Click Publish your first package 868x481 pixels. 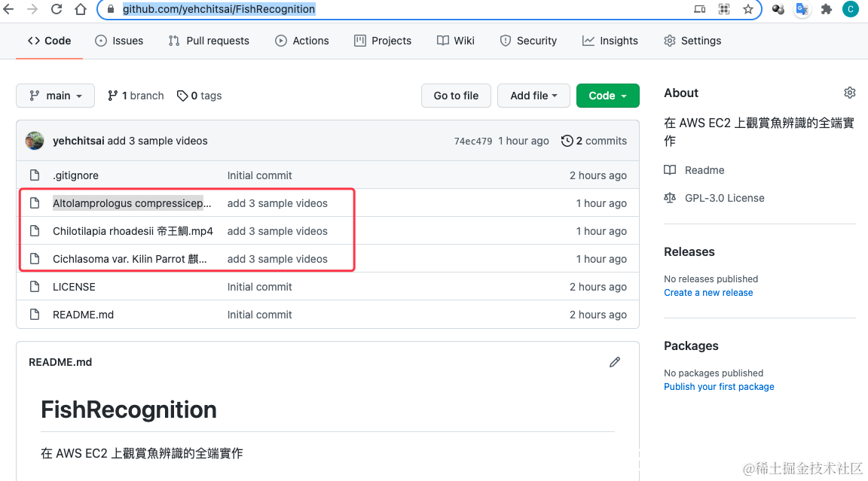point(719,386)
